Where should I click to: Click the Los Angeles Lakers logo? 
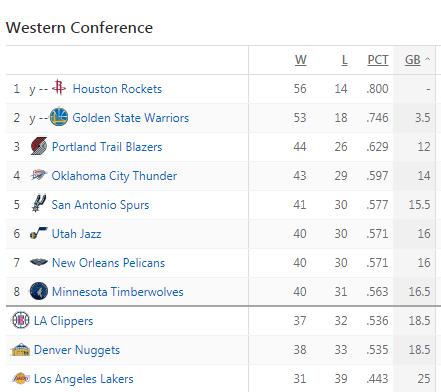[21, 378]
